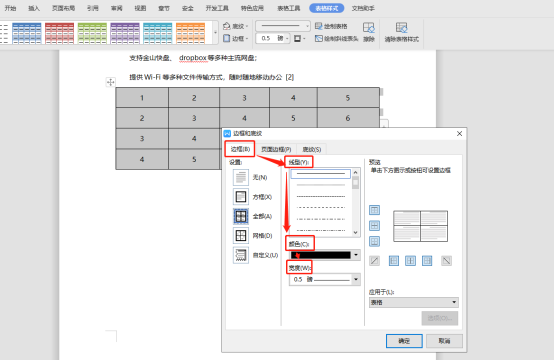Open the border color dropdown arrow in ribbon
This screenshot has height=361, width=554.
point(304,39)
